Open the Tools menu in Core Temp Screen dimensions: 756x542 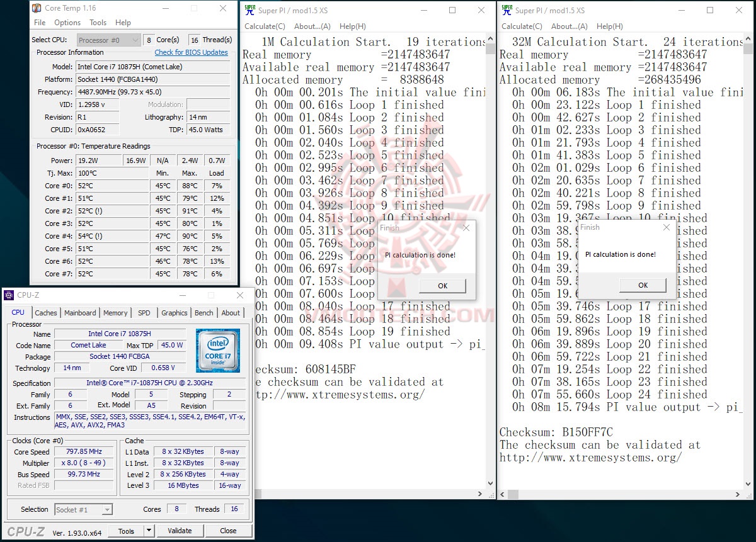(x=98, y=23)
